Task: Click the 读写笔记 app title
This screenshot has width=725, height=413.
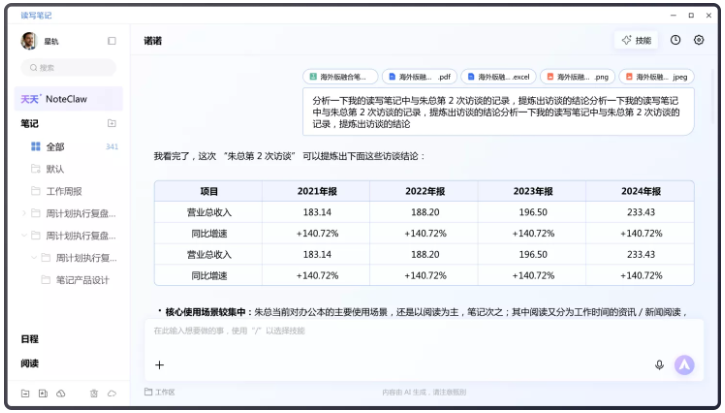Action: pyautogui.click(x=36, y=15)
